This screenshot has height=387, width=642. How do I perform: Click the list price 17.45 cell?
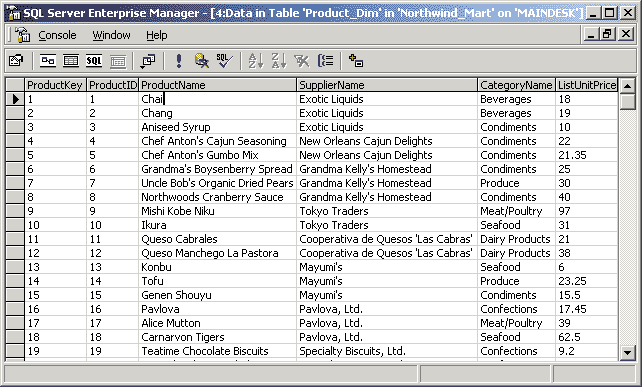point(587,309)
